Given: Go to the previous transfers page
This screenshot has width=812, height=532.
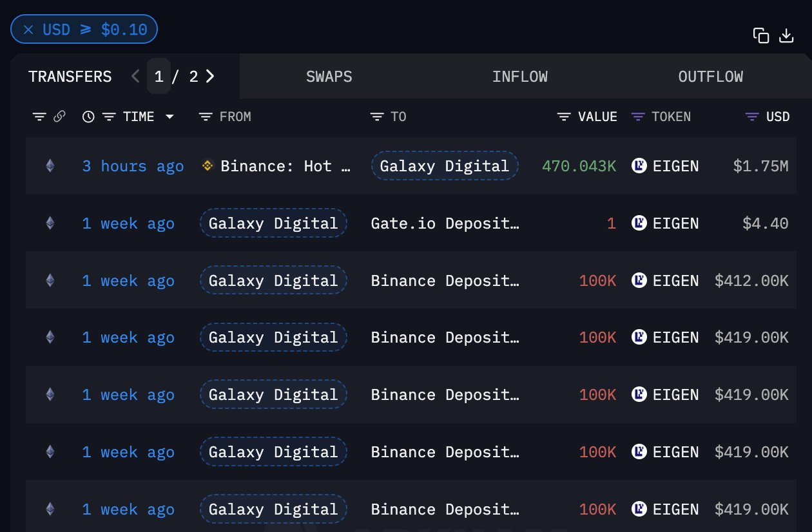Looking at the screenshot, I should [x=135, y=77].
